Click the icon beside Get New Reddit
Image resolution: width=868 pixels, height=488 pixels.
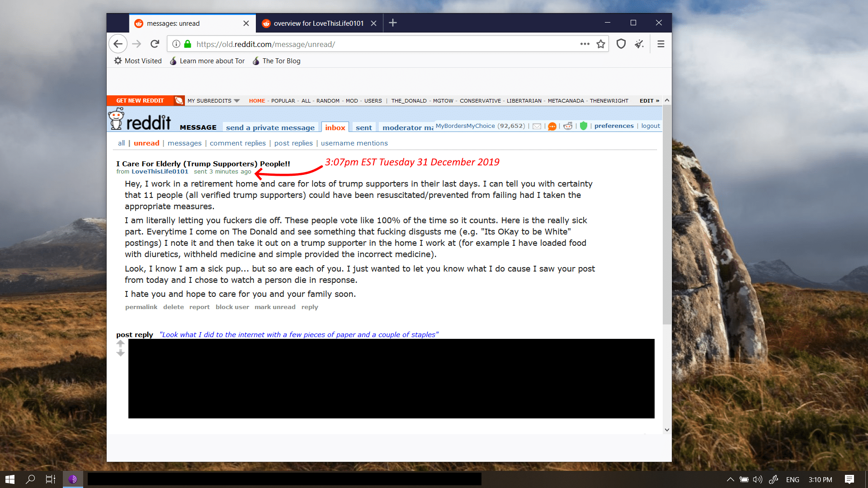click(179, 100)
